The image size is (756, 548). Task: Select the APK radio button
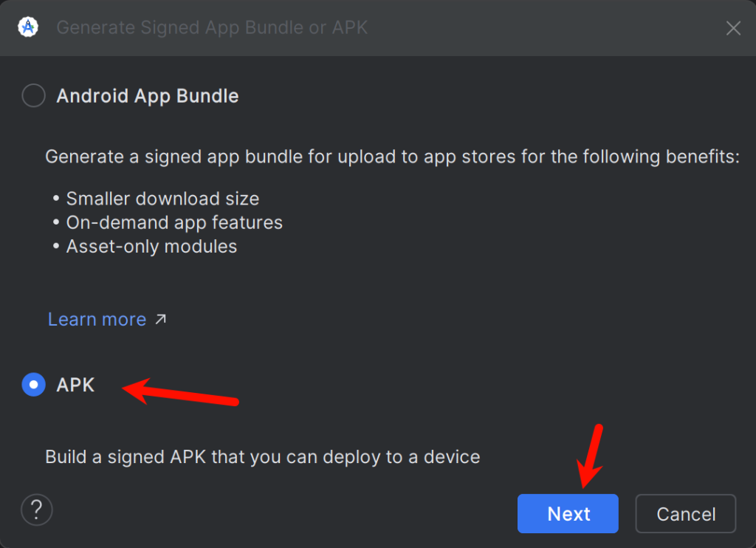tap(33, 385)
